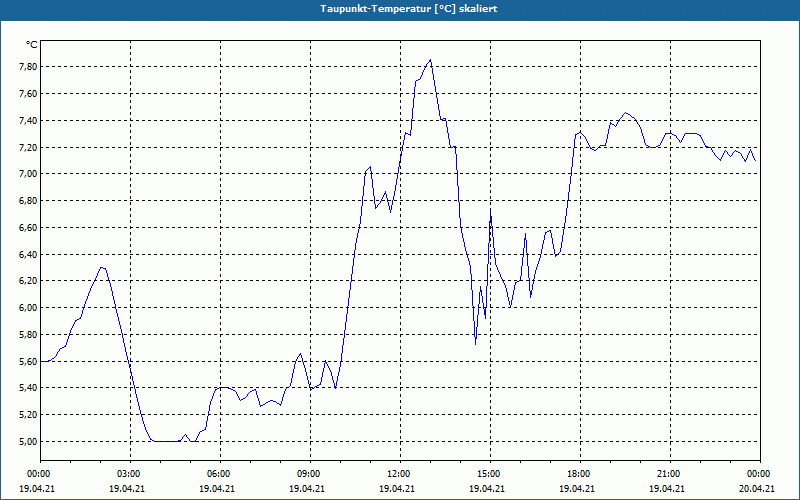This screenshot has width=800, height=500.
Task: Click the 18:00 time label
Action: click(580, 474)
